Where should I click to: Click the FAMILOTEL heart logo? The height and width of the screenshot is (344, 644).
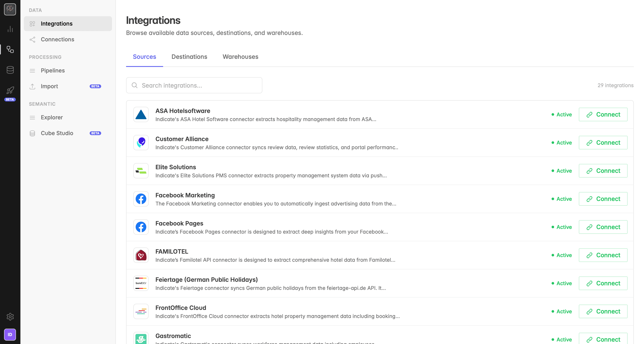141,255
